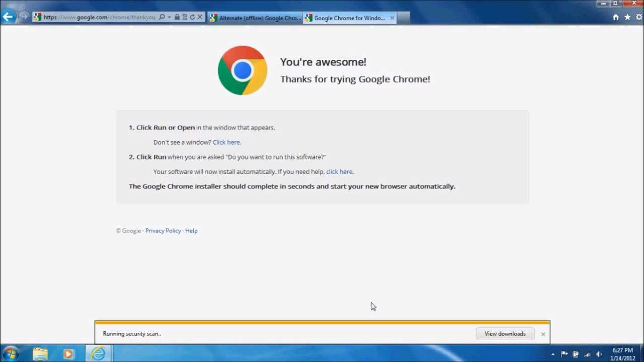The height and width of the screenshot is (362, 644).
Task: Dismiss the download notification bar
Action: (x=543, y=334)
